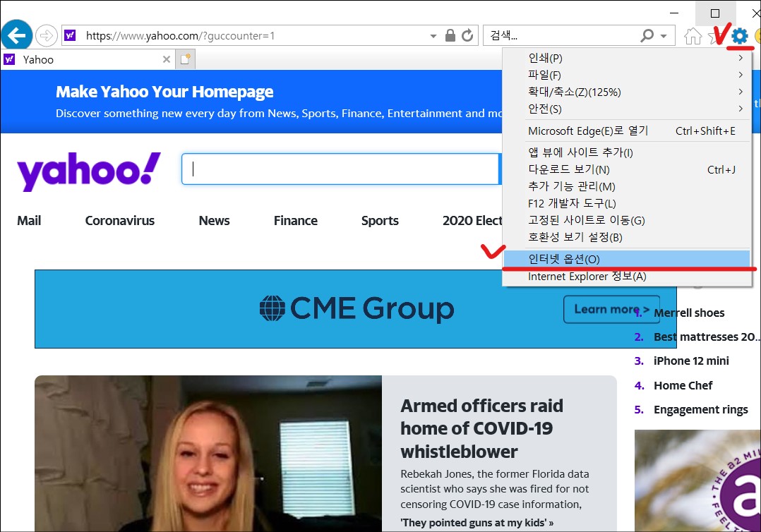Image resolution: width=761 pixels, height=532 pixels.
Task: Minimize the browser window
Action: click(674, 13)
